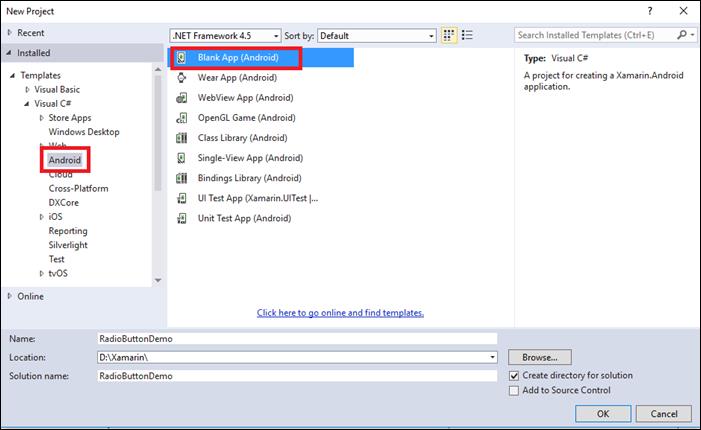This screenshot has width=701, height=430.
Task: Open the Location path dropdown arrow
Action: click(492, 357)
